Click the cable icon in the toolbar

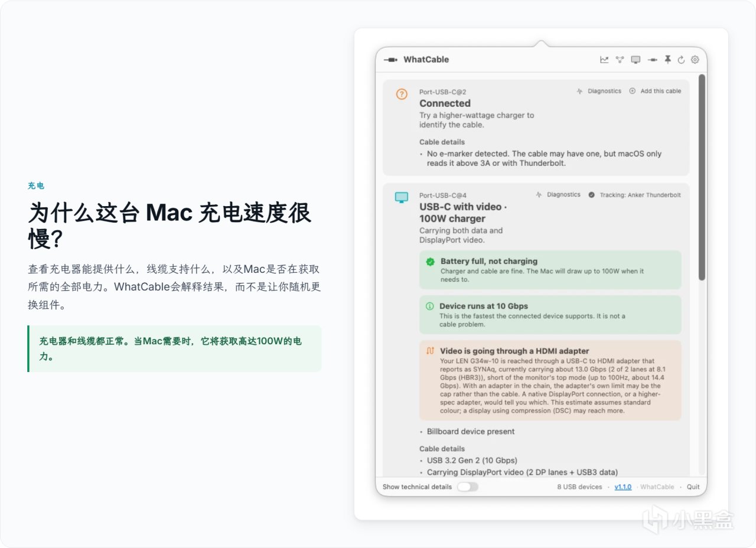click(x=653, y=60)
